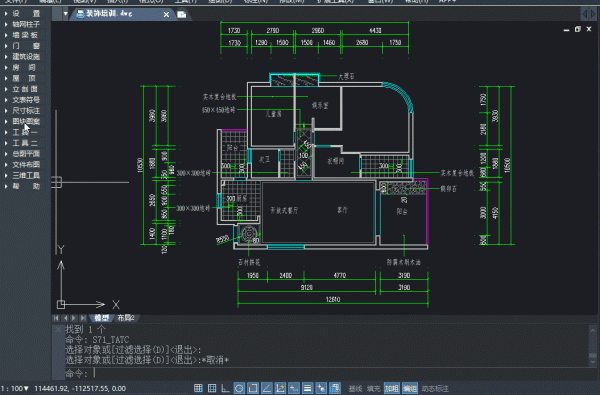Toggle snap mode grid icon
This screenshot has width=600, height=395.
point(198,388)
